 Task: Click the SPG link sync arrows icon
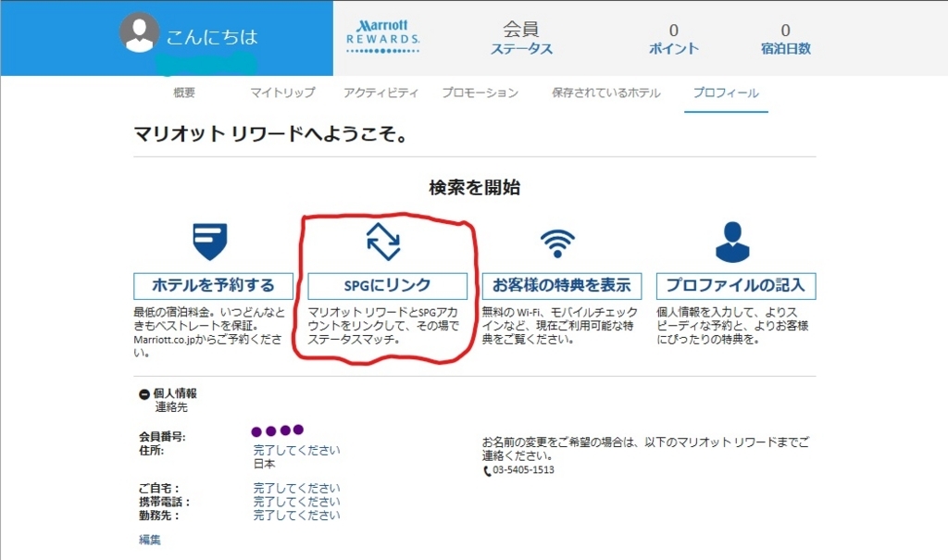383,242
